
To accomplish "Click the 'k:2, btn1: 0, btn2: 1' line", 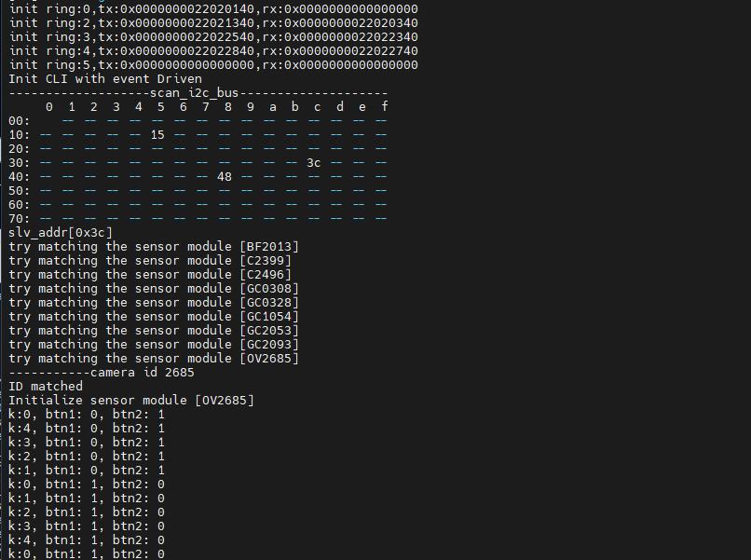I will pos(87,456).
